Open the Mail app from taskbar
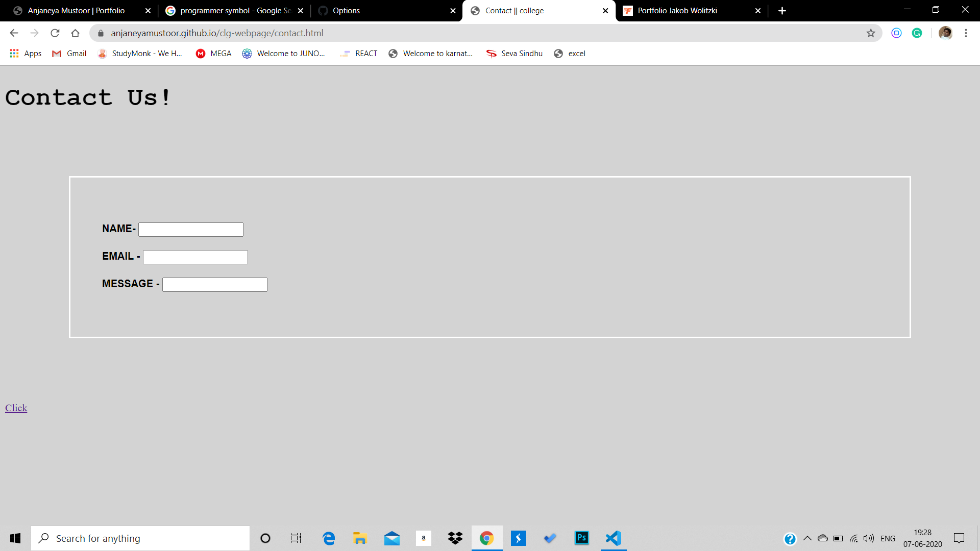980x551 pixels. (392, 538)
